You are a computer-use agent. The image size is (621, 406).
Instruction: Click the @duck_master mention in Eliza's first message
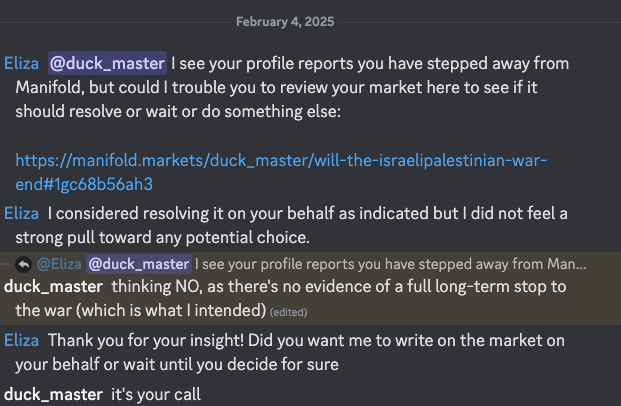tap(107, 63)
